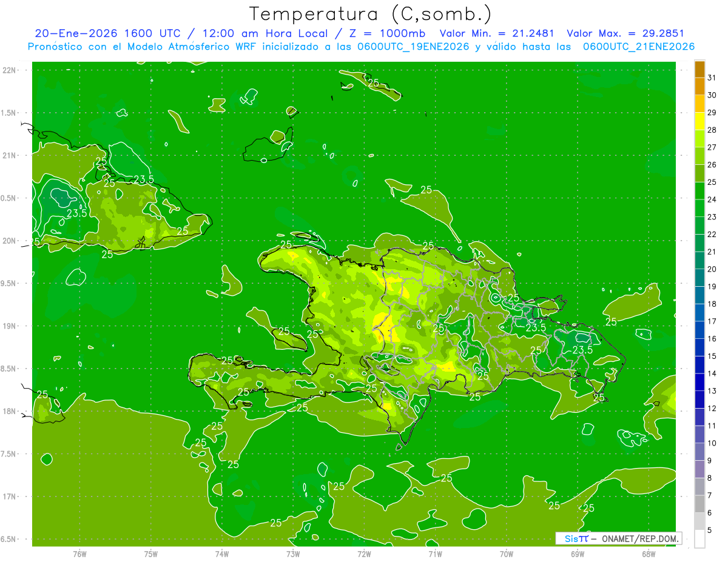Click the green scale swatch between 24 and 25

click(x=699, y=190)
